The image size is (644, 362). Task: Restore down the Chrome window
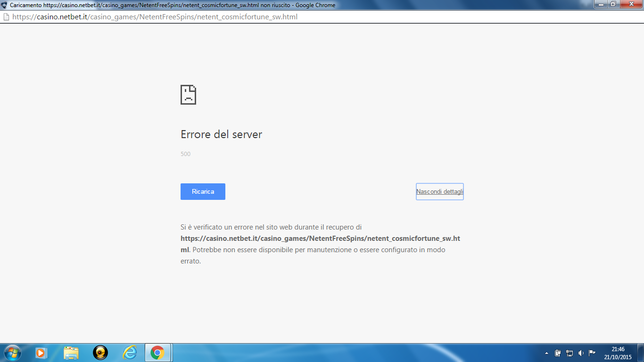coord(613,4)
